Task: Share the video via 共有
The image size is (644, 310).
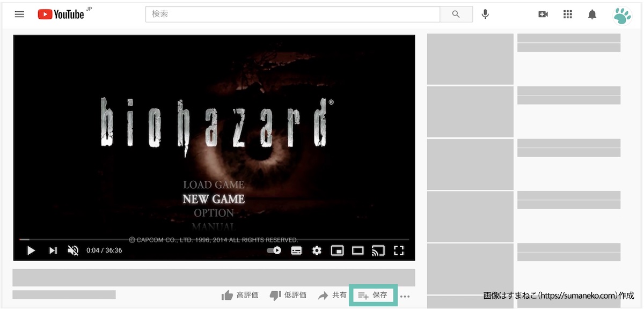Action: click(332, 295)
